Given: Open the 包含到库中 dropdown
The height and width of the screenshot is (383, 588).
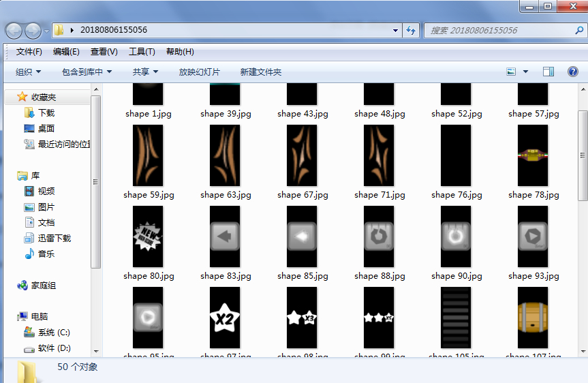Looking at the screenshot, I should (87, 72).
